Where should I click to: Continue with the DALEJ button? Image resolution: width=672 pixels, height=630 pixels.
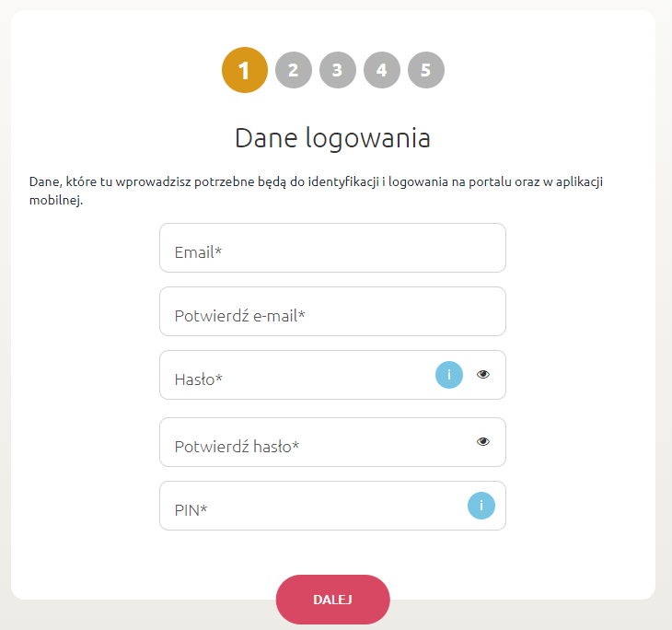[332, 599]
